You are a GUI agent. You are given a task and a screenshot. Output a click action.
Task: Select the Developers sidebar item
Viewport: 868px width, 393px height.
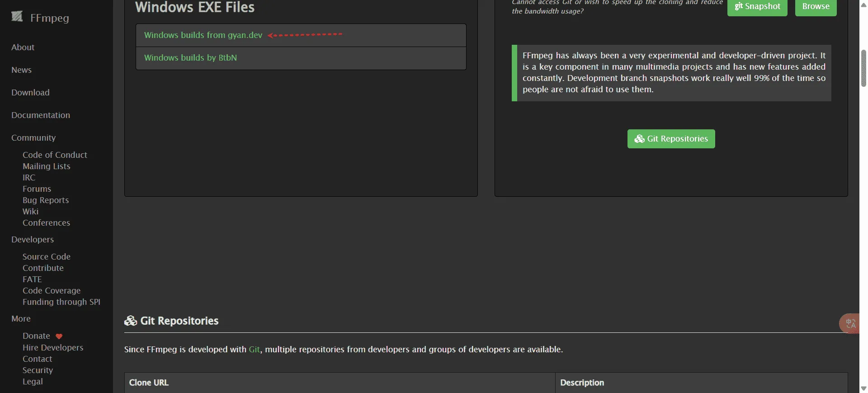(33, 239)
